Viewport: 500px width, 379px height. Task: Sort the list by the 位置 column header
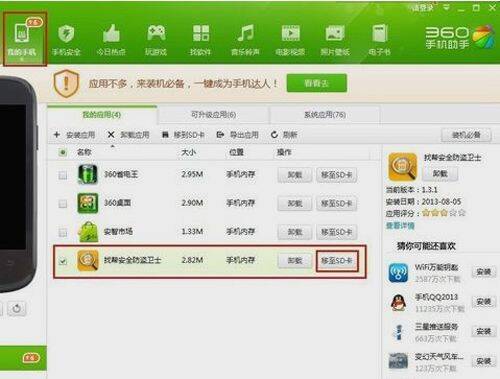pos(236,152)
